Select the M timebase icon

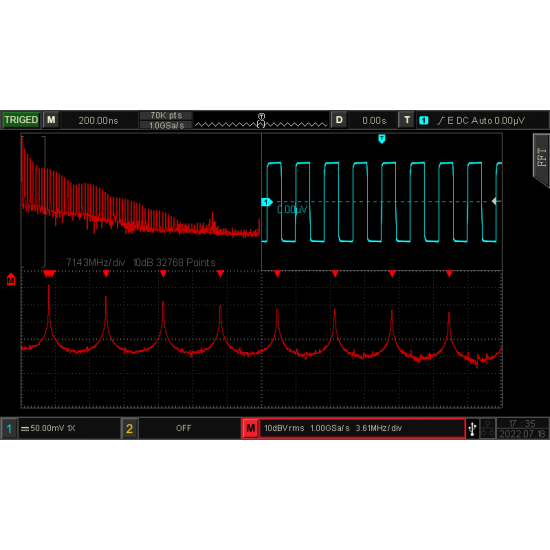[51, 120]
